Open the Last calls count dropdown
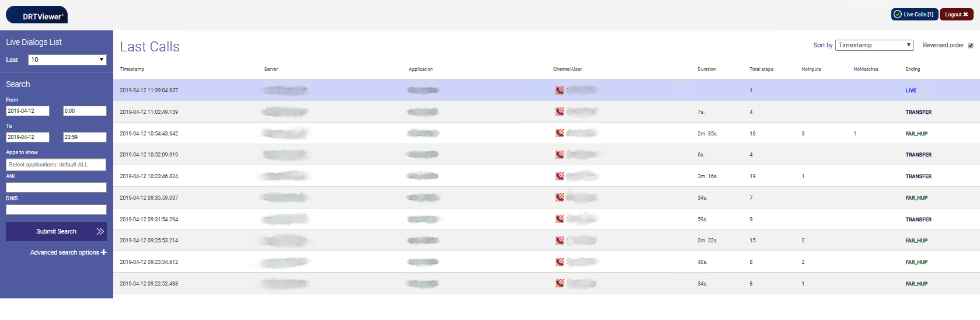980x320 pixels. 67,60
